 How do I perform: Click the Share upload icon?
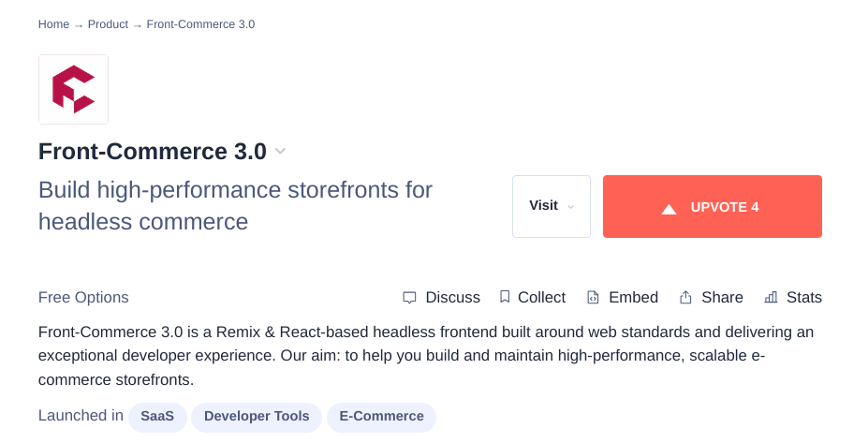pos(685,298)
